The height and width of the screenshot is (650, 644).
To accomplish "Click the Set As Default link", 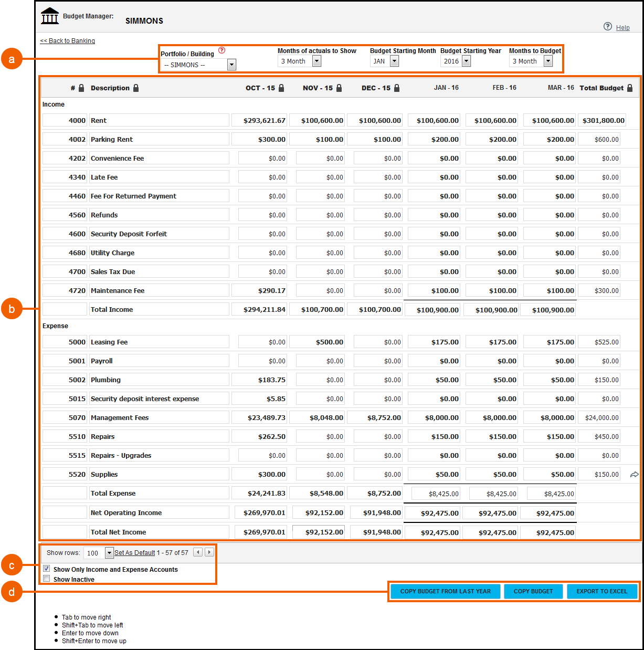I will click(135, 553).
